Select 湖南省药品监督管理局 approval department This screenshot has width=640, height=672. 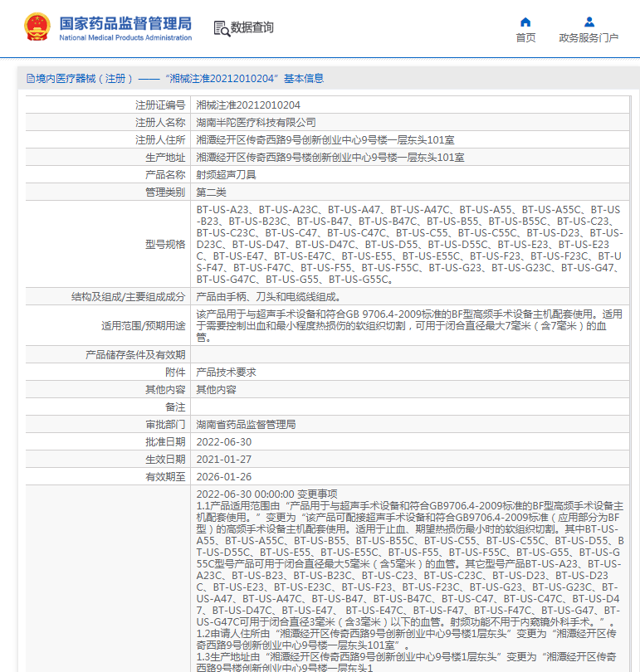click(246, 424)
